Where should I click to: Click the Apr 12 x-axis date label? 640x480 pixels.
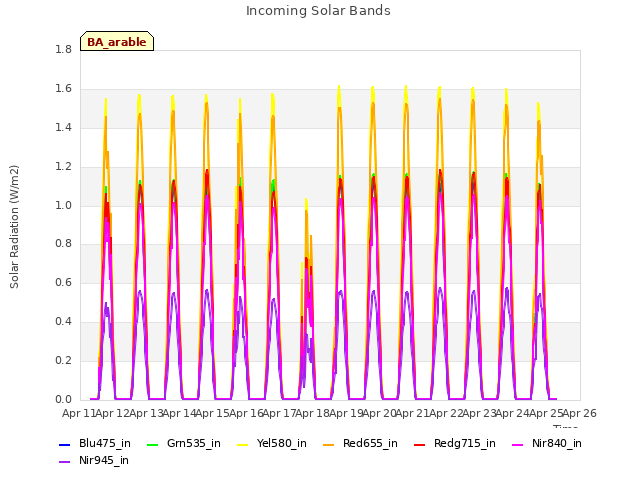(x=113, y=413)
